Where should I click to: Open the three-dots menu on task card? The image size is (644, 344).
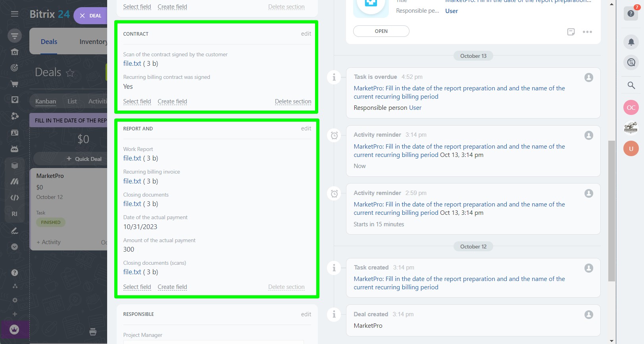587,32
